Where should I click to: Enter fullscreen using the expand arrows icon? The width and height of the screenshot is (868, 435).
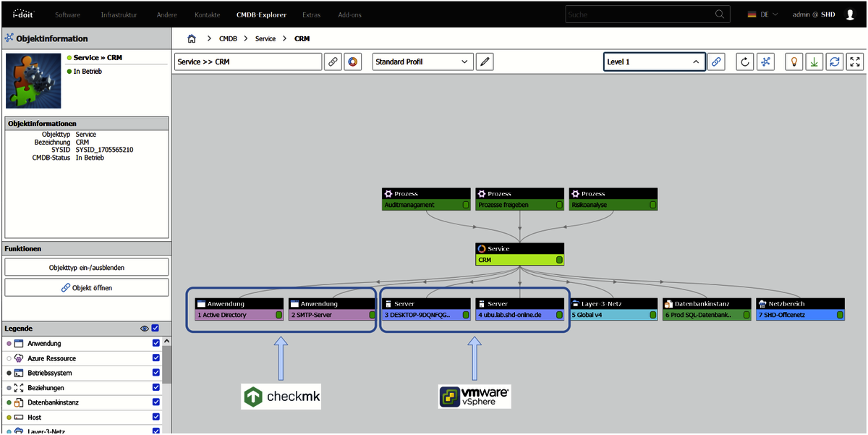pos(854,62)
